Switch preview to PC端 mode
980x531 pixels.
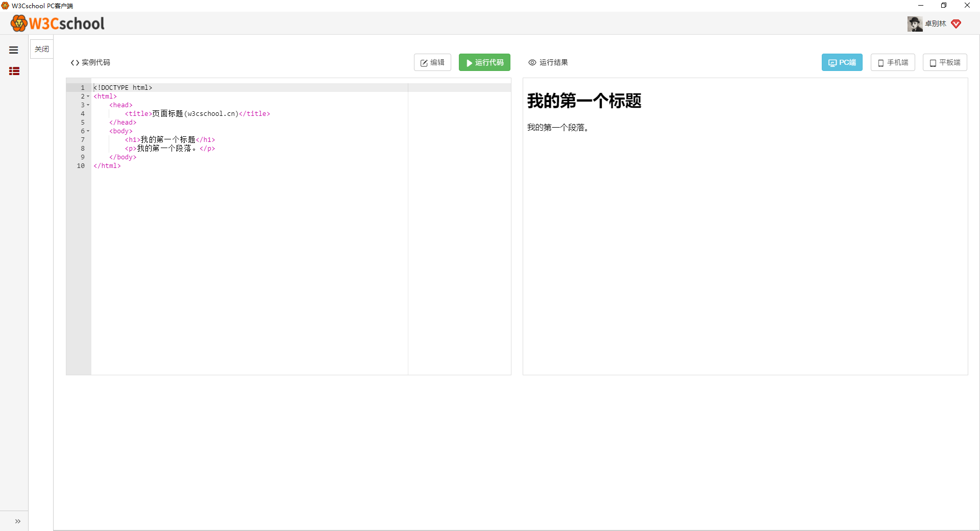pos(842,62)
